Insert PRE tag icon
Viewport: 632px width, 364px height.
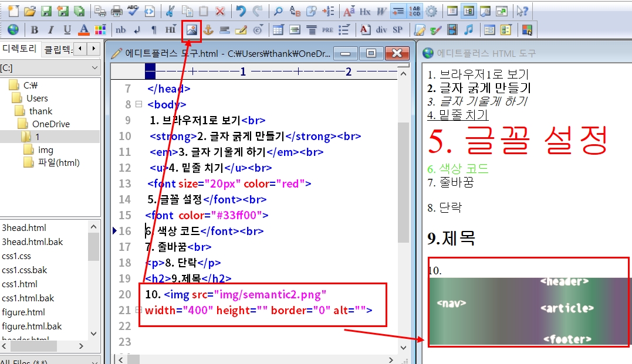(327, 29)
